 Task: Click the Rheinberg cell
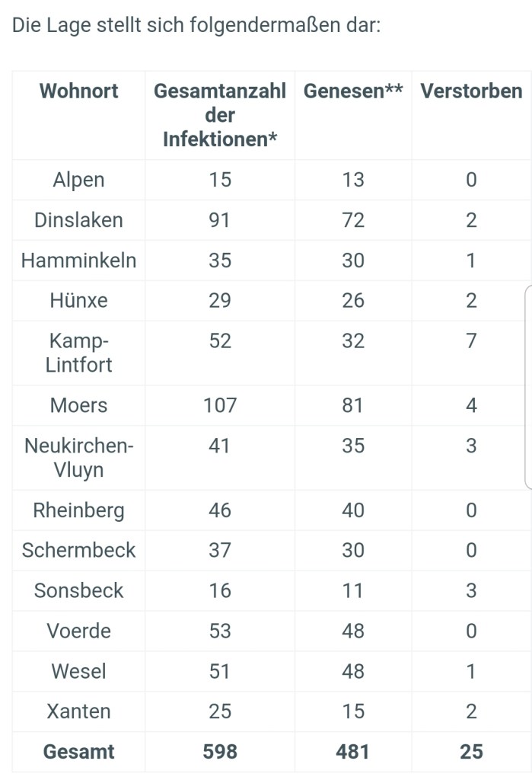[78, 510]
